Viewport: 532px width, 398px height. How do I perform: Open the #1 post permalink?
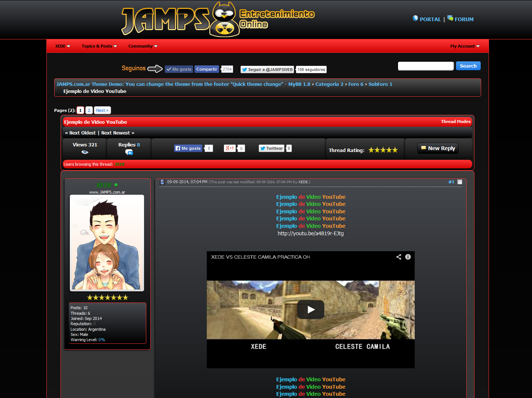(x=451, y=182)
